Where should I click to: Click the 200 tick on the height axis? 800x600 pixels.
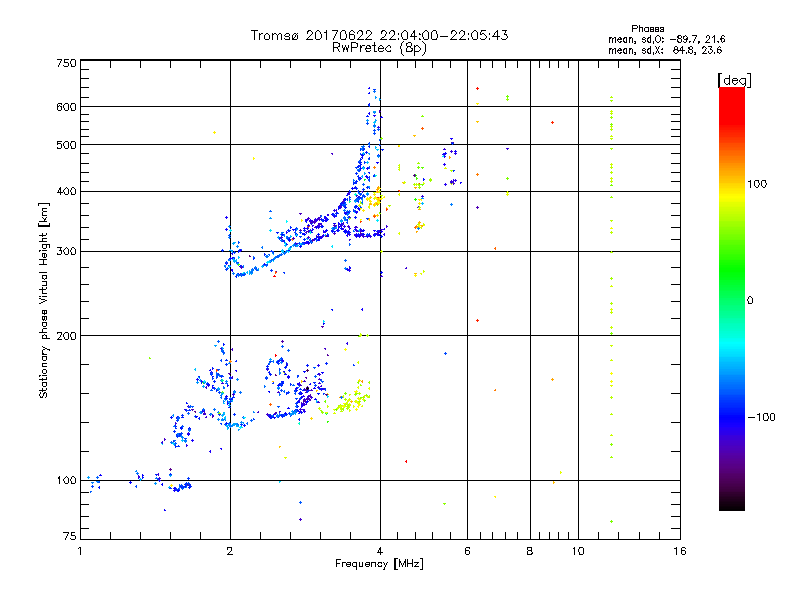(x=66, y=335)
